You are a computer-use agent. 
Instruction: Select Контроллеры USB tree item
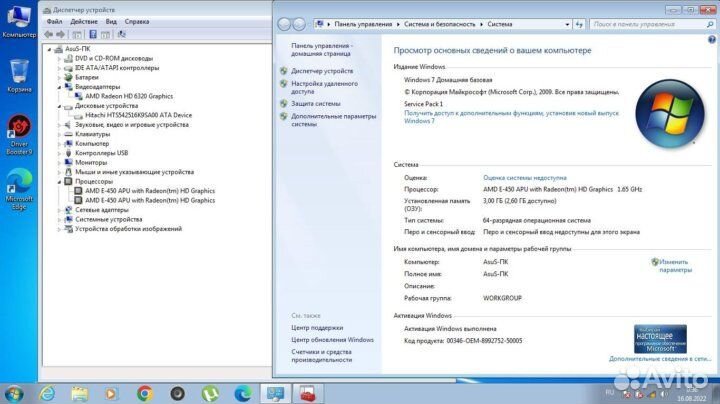click(101, 153)
